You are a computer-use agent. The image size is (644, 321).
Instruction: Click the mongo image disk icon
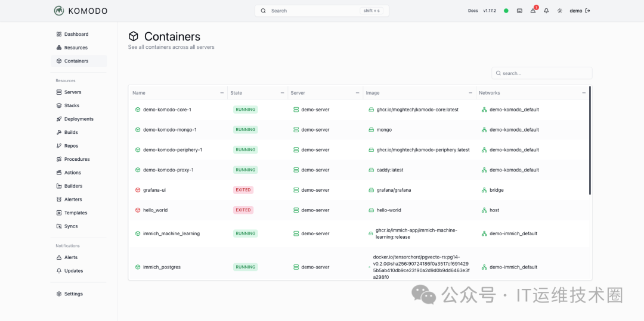click(x=371, y=130)
